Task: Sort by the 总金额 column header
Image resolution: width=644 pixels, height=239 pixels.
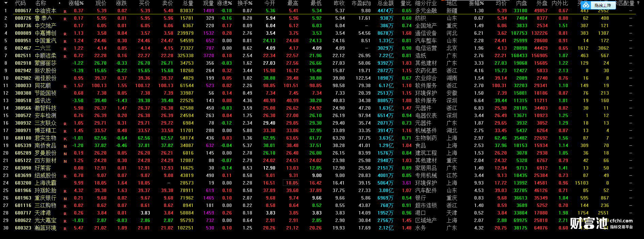Action: point(385,3)
